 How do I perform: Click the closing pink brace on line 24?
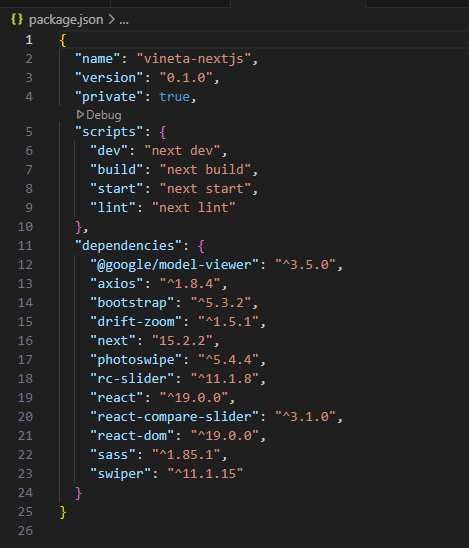[x=78, y=493]
